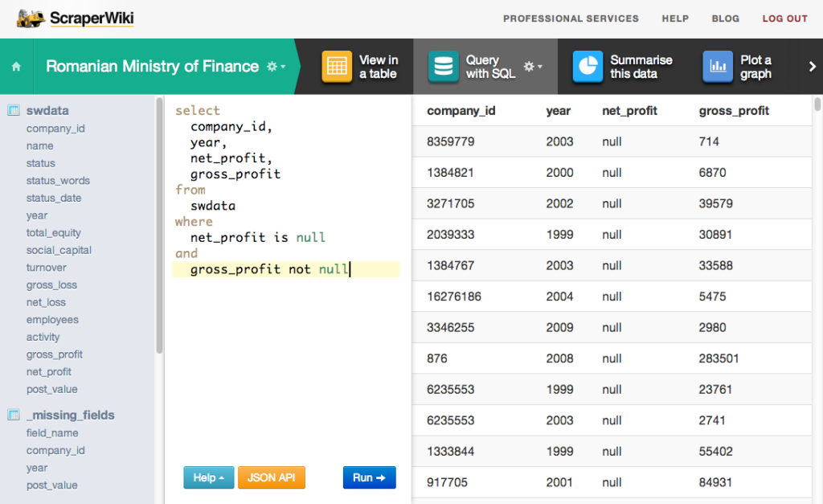Click the swdata table icon in sidebar
The image size is (823, 504).
[13, 110]
